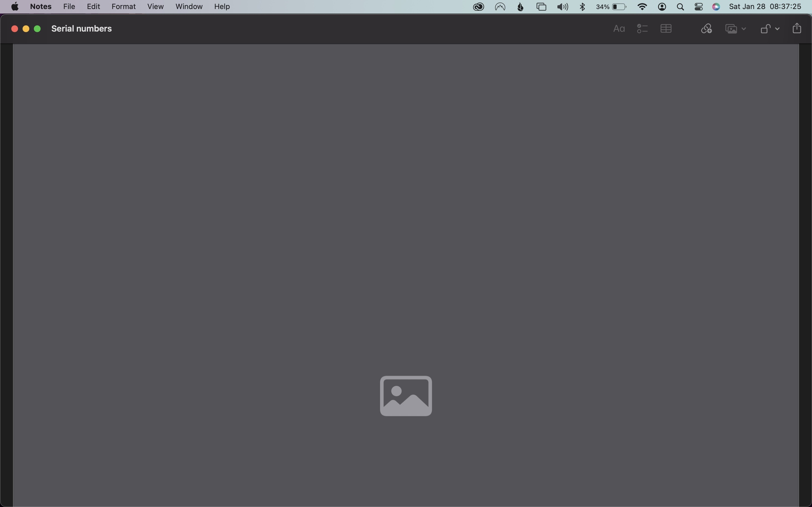Open the Bluetooth status menu

[582, 6]
